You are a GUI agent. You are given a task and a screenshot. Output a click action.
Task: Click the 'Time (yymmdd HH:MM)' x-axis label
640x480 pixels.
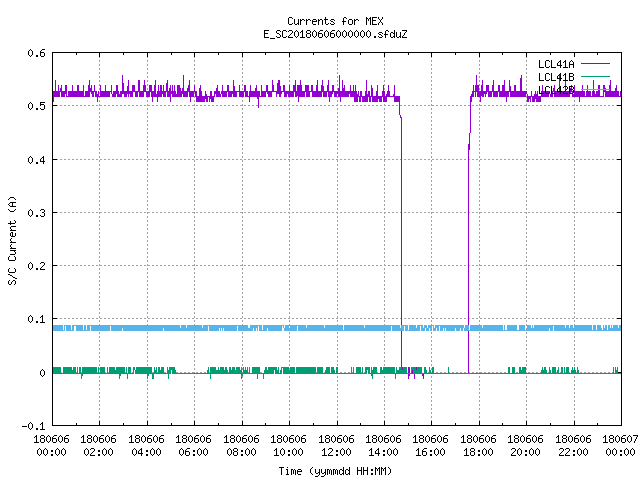click(335, 471)
